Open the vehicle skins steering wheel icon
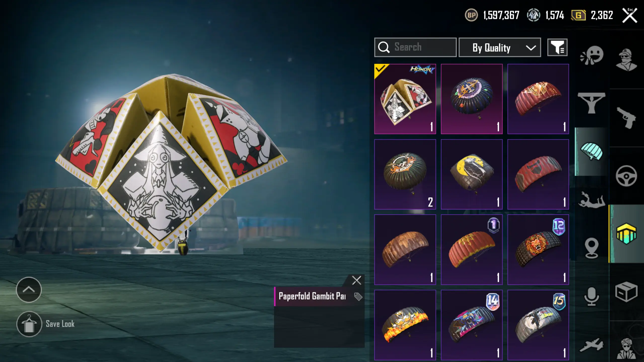The height and width of the screenshot is (362, 644). pos(626,176)
